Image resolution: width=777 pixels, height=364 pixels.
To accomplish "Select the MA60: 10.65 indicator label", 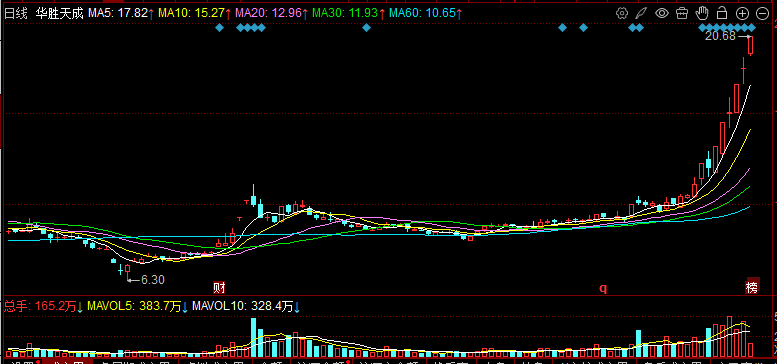I will tap(426, 13).
